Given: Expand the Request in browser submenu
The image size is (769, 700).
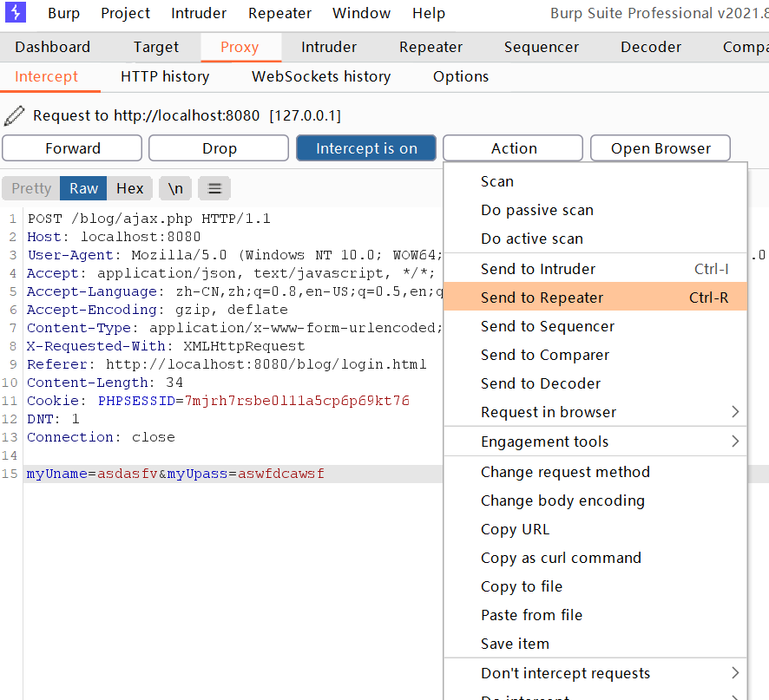Looking at the screenshot, I should [595, 412].
